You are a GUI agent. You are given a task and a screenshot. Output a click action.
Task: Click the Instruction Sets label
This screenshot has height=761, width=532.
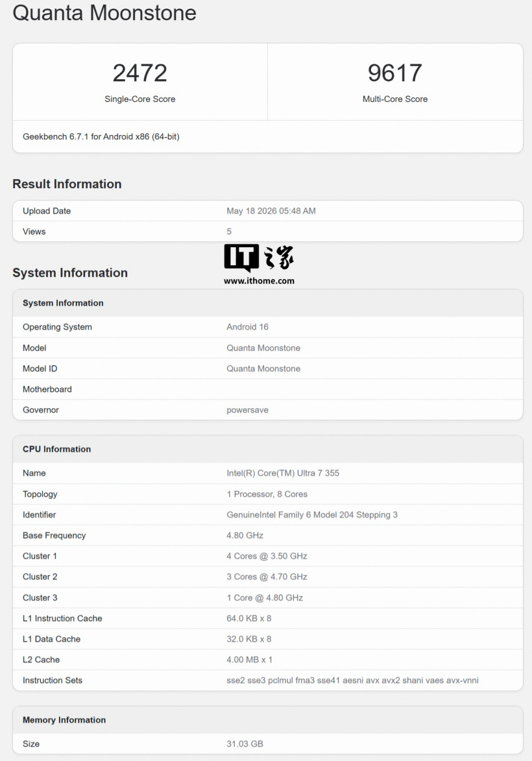(53, 681)
